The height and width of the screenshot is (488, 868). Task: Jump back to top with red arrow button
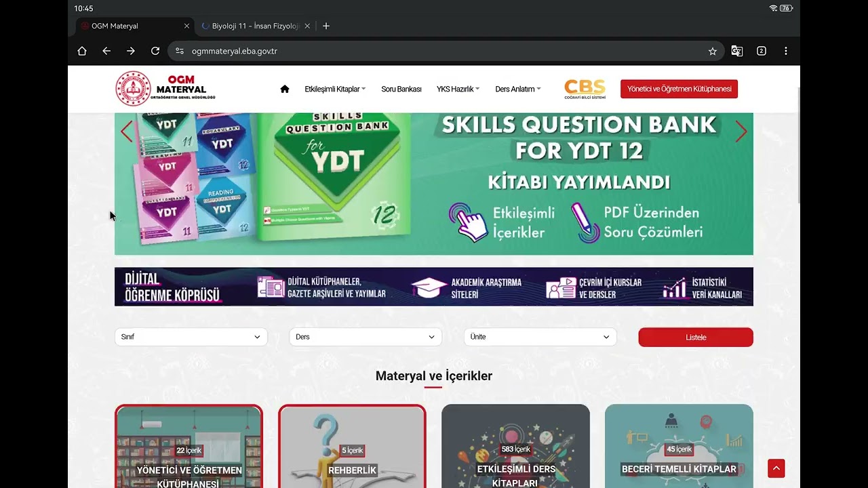tap(776, 468)
